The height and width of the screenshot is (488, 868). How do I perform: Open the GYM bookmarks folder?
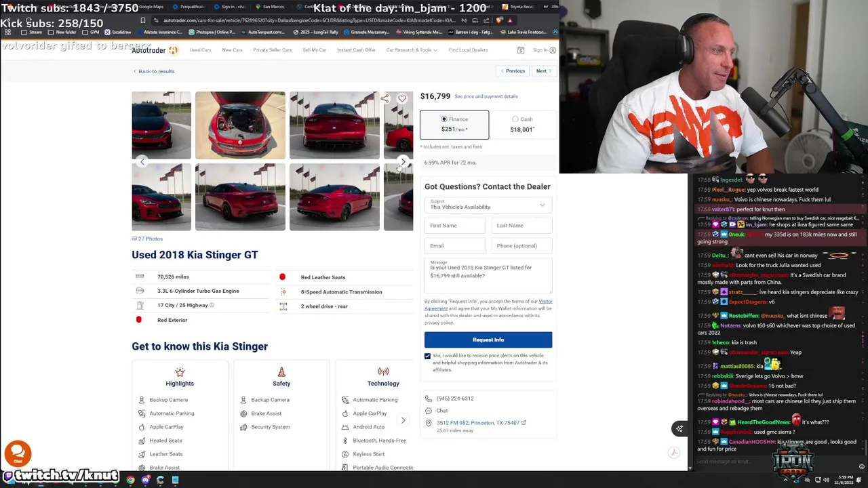92,32
